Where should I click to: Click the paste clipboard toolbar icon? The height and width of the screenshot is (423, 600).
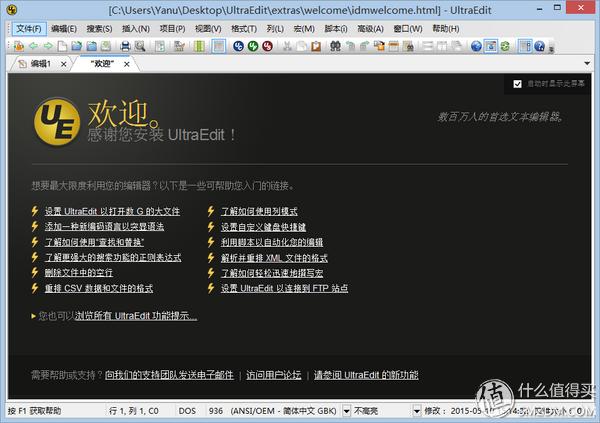316,46
